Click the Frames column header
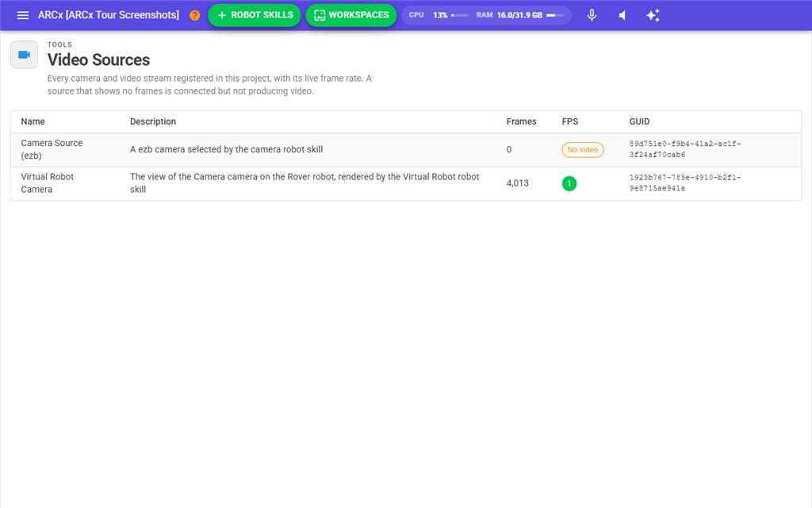 (521, 121)
